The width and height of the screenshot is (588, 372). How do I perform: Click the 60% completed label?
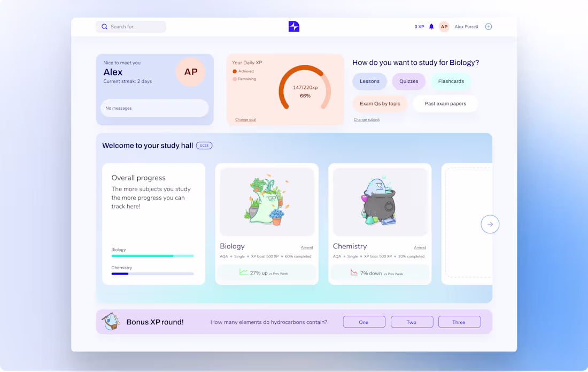pos(298,257)
